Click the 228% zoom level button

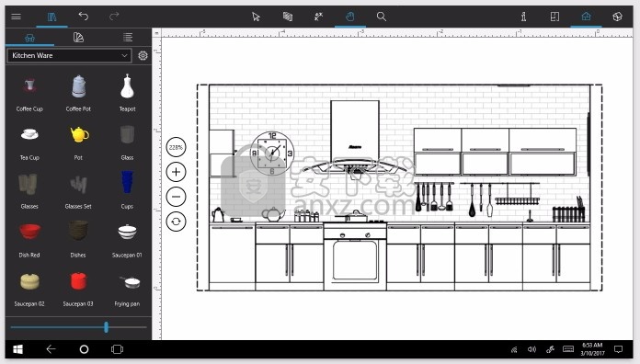pos(176,147)
